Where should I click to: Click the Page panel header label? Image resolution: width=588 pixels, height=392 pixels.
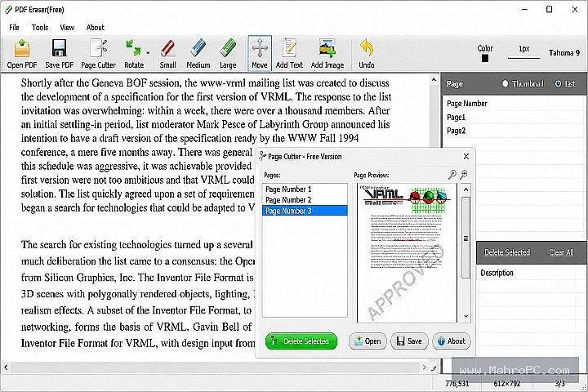coord(455,84)
